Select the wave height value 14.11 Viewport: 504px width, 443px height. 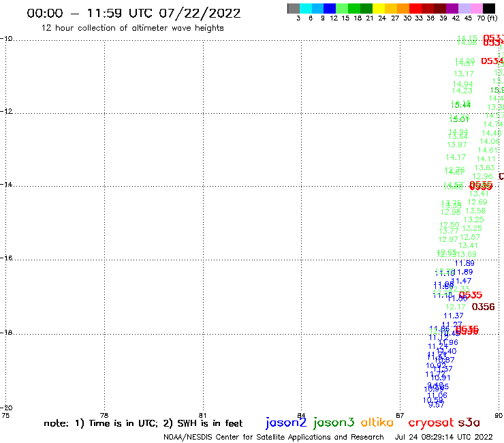pos(486,159)
